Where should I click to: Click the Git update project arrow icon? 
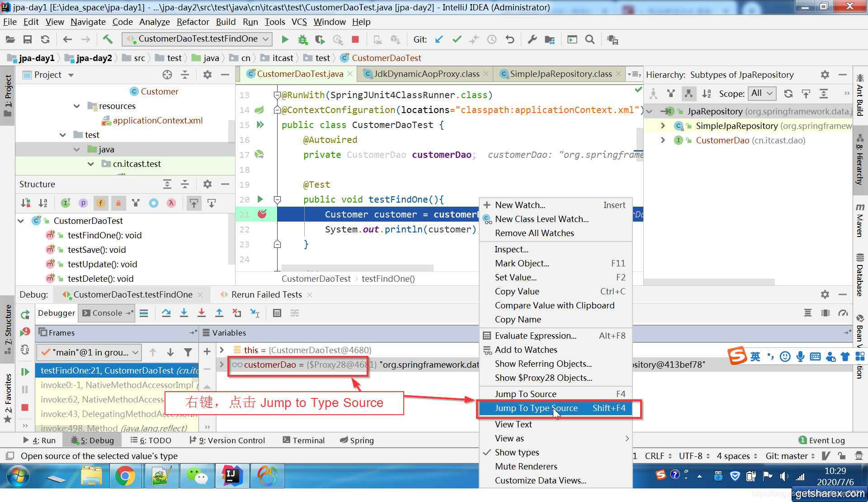coord(439,39)
